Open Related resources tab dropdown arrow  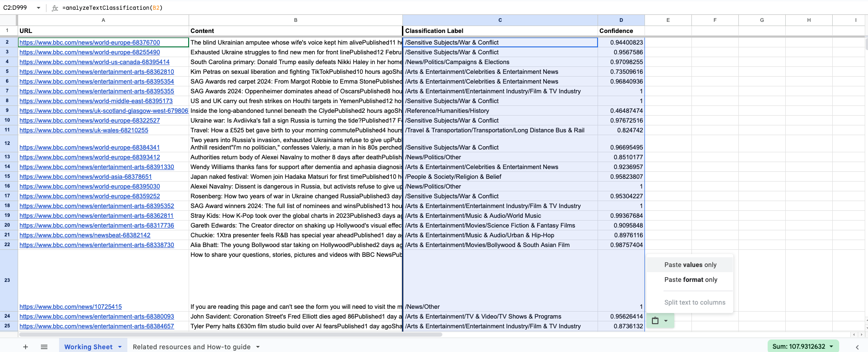[x=258, y=347]
